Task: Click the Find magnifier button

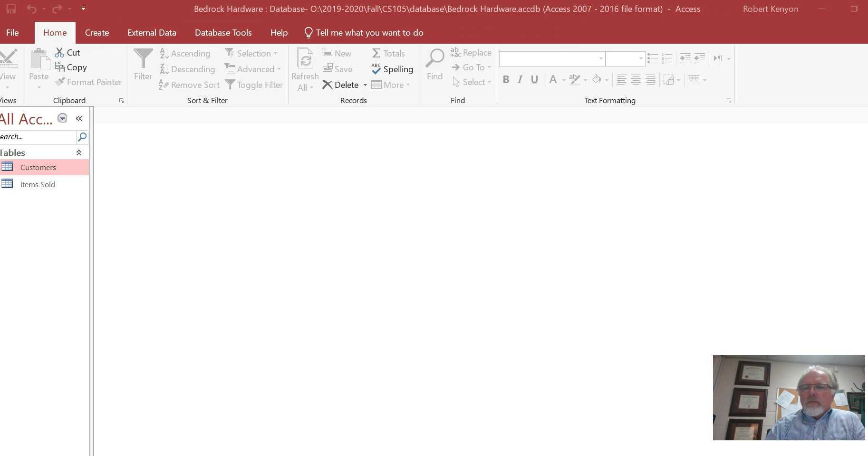Action: click(x=434, y=65)
